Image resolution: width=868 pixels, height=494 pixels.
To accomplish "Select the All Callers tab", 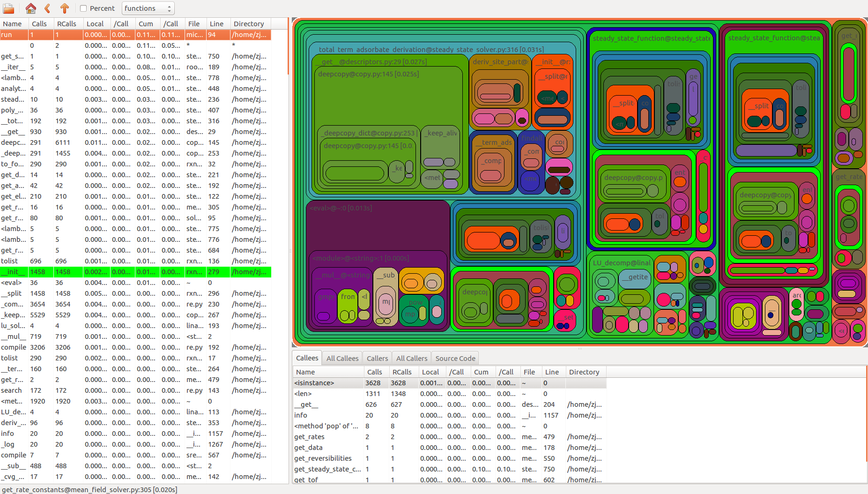I will [411, 359].
